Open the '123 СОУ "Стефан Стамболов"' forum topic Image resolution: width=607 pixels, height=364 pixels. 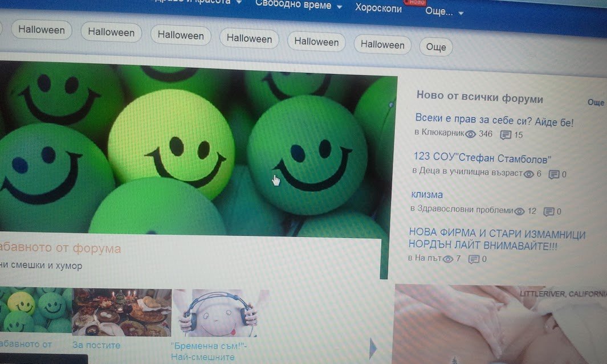tap(482, 159)
